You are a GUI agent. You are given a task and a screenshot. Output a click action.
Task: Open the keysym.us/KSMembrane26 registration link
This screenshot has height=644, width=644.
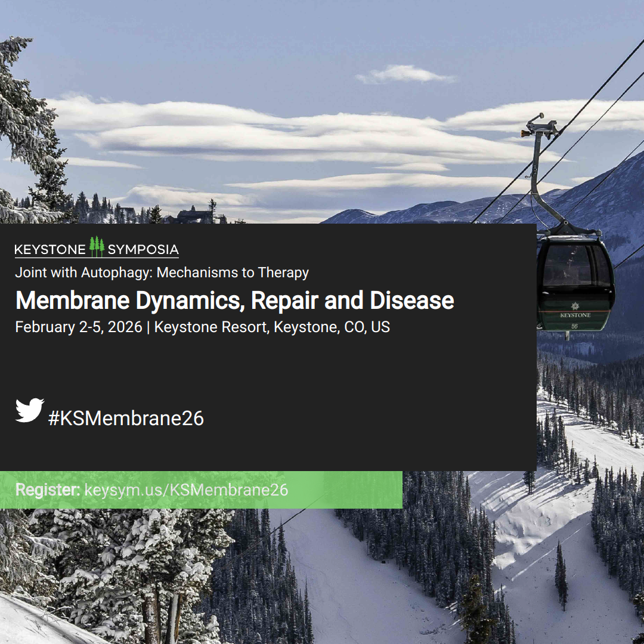(186, 490)
